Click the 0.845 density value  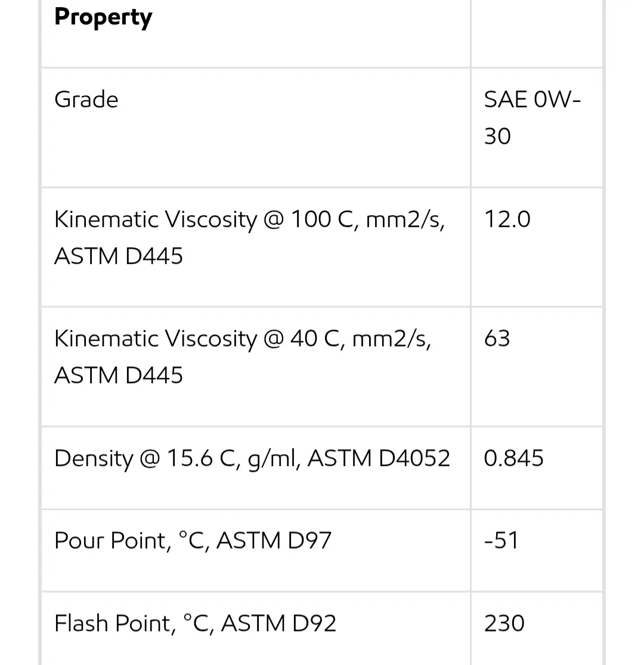513,458
